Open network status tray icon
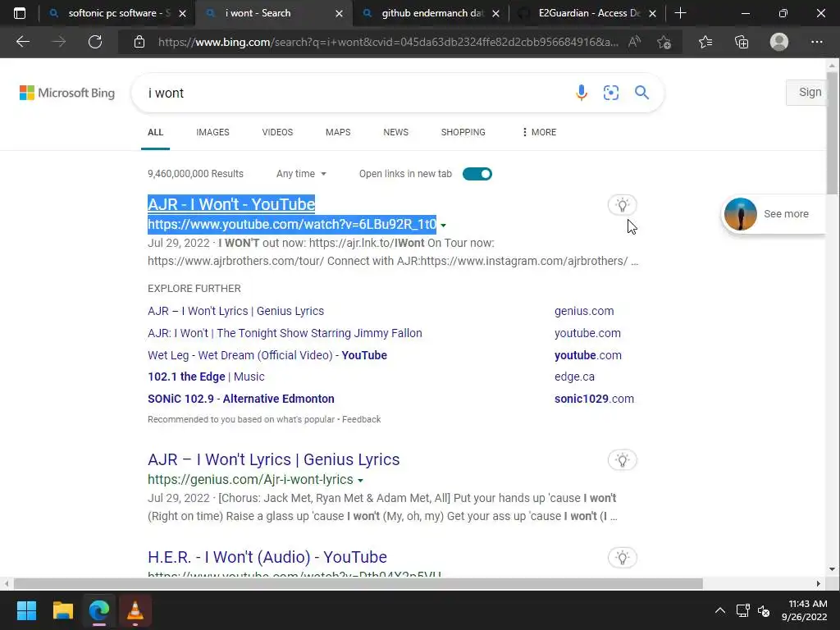Image resolution: width=840 pixels, height=630 pixels. click(x=742, y=610)
